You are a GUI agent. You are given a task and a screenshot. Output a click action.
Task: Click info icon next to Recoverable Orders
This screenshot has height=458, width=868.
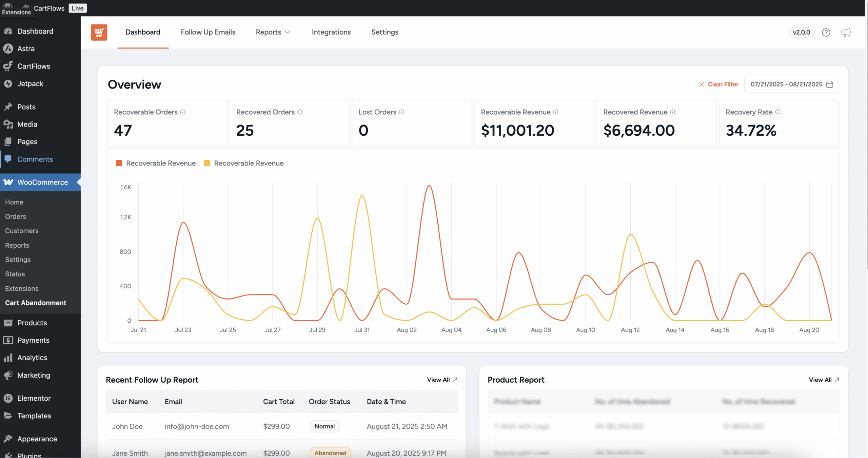183,112
